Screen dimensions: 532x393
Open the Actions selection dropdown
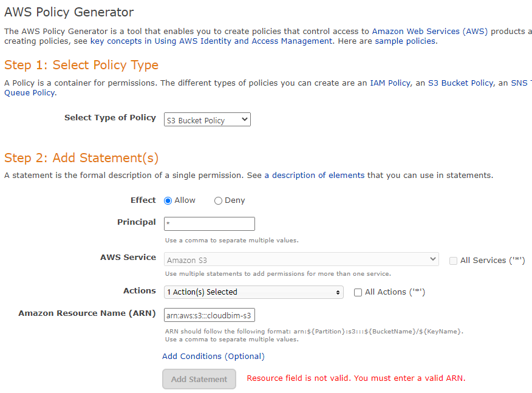pos(254,292)
